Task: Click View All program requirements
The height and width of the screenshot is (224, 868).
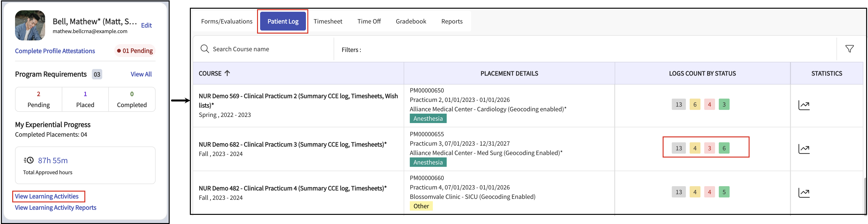Action: click(141, 74)
